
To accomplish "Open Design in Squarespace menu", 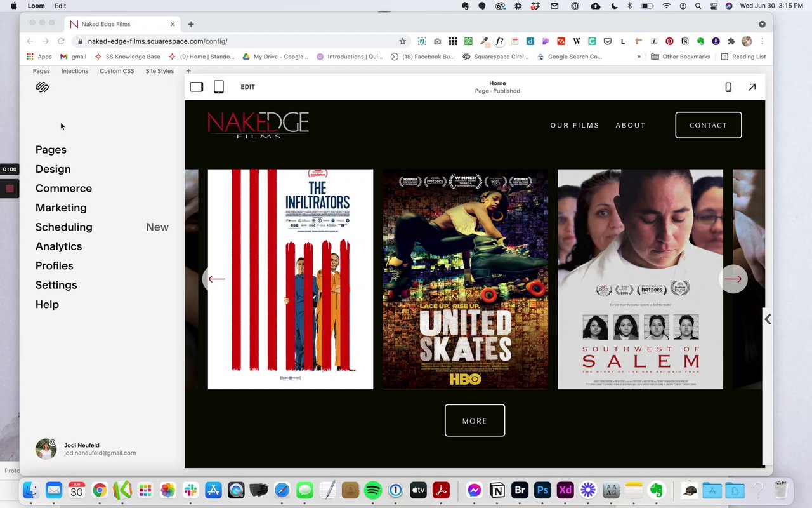I will pyautogui.click(x=53, y=169).
